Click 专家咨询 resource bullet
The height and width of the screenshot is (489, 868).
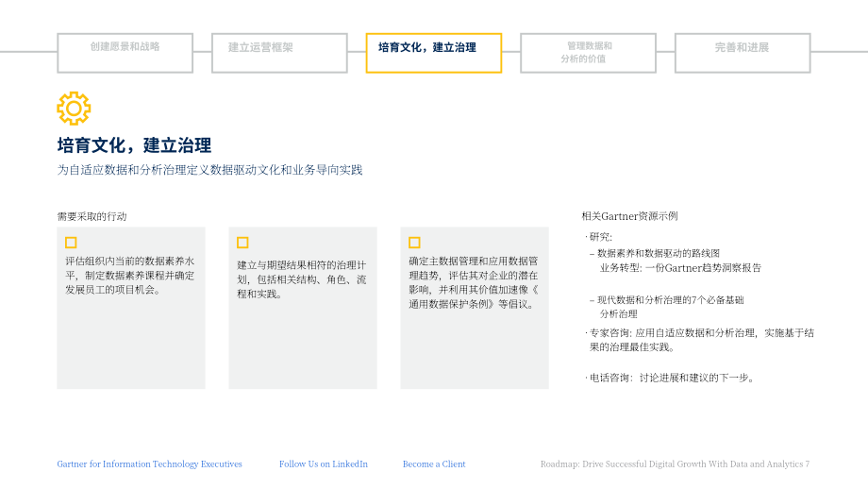pyautogui.click(x=700, y=340)
